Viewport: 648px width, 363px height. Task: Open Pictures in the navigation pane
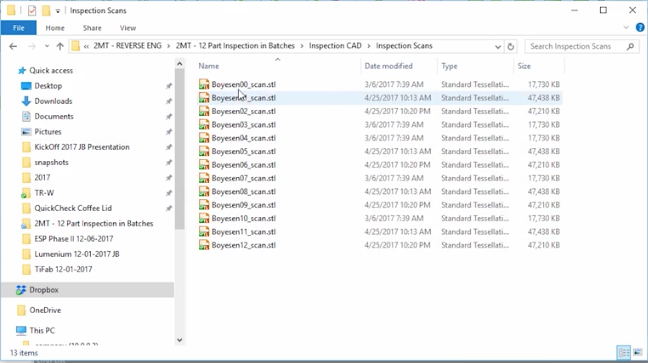(x=48, y=132)
